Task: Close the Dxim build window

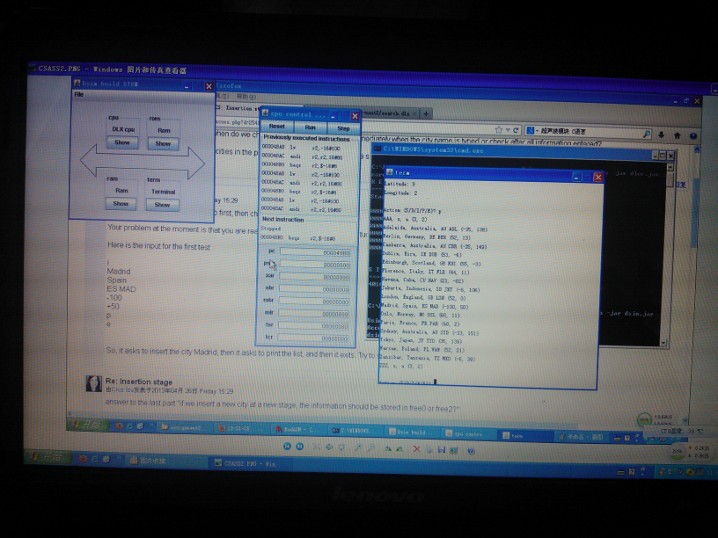Action: pos(208,86)
